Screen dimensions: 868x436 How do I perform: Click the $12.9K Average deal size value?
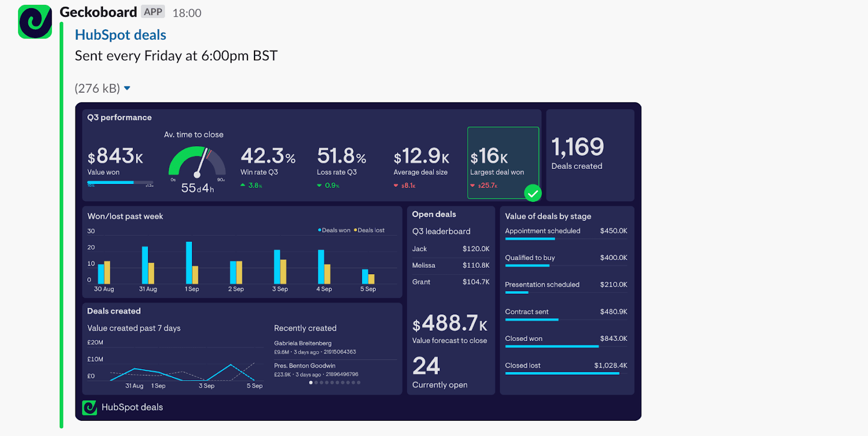tap(422, 156)
